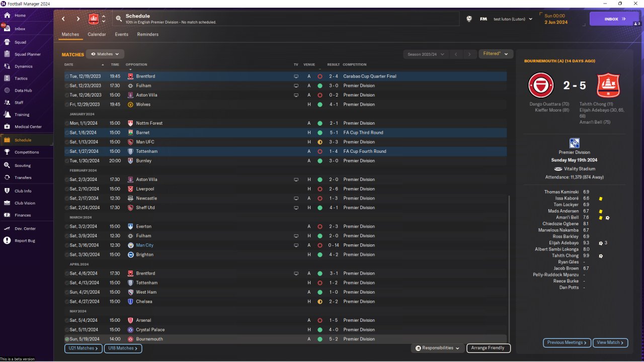The width and height of the screenshot is (644, 362).
Task: Click the search magnifier icon
Action: pos(119,19)
